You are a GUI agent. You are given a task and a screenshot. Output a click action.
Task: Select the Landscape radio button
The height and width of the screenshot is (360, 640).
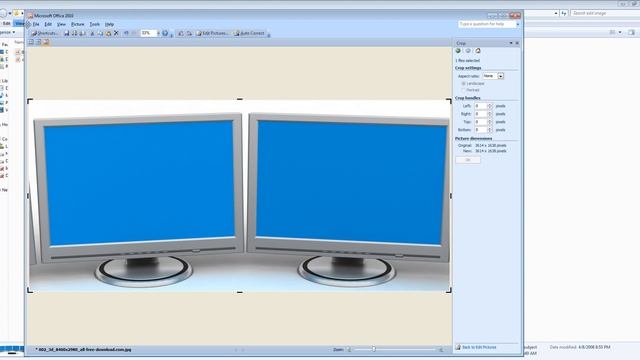tap(464, 83)
